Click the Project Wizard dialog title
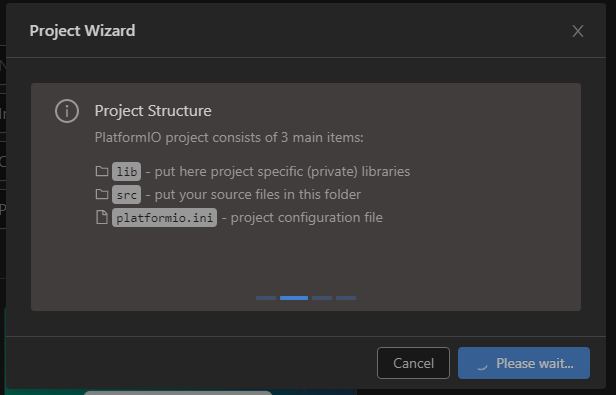 coord(82,31)
